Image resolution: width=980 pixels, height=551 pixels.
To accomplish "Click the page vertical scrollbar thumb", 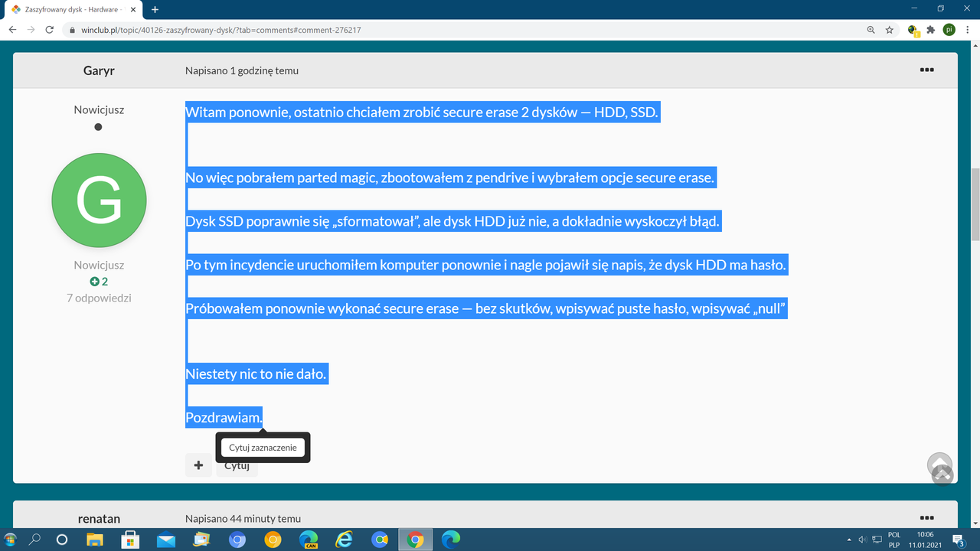I will pyautogui.click(x=975, y=203).
